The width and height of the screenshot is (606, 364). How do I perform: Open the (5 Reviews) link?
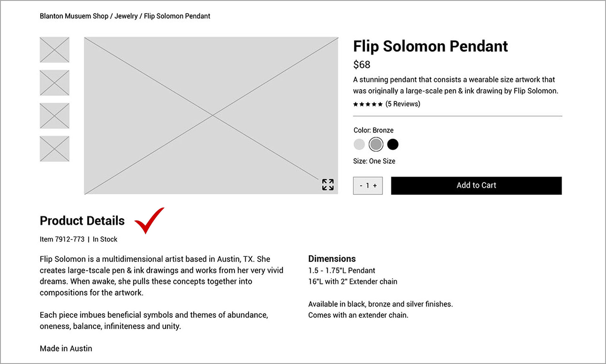coord(403,104)
